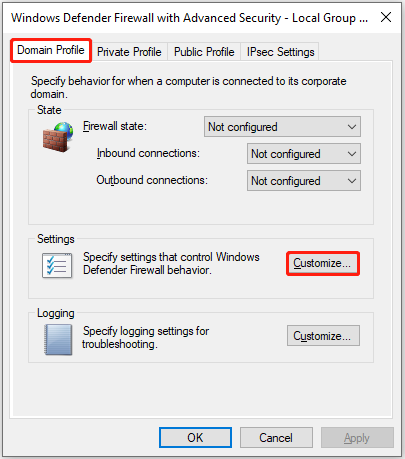
Task: Close the firewall properties dialog with X
Action: coord(386,17)
